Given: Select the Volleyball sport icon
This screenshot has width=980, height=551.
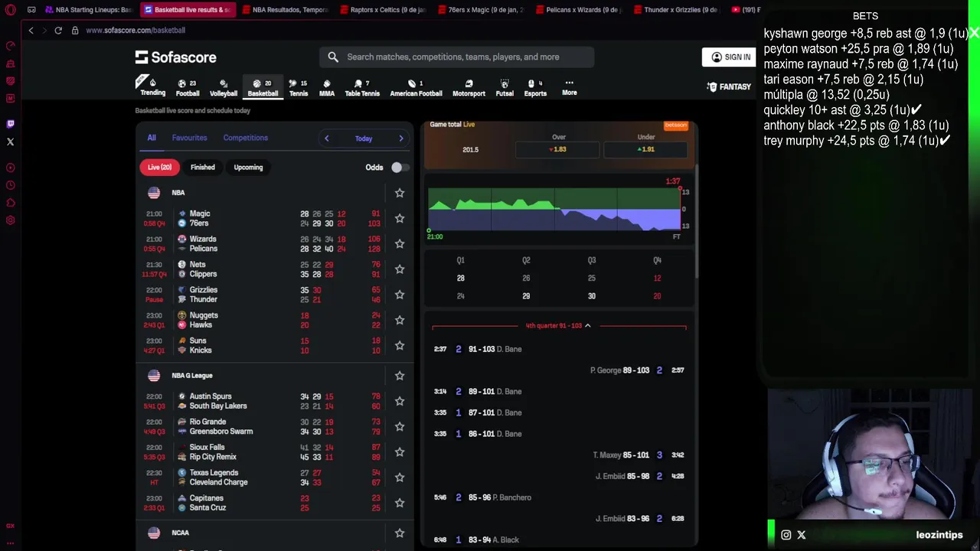Looking at the screenshot, I should [x=224, y=87].
